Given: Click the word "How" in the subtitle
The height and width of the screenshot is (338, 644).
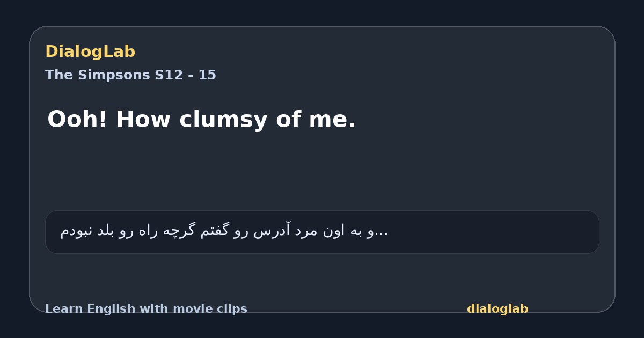Looking at the screenshot, I should tap(143, 120).
